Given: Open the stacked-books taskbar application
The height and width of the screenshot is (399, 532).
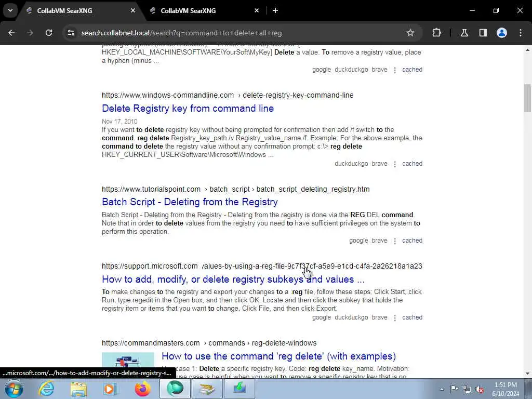Looking at the screenshot, I should pos(207,389).
